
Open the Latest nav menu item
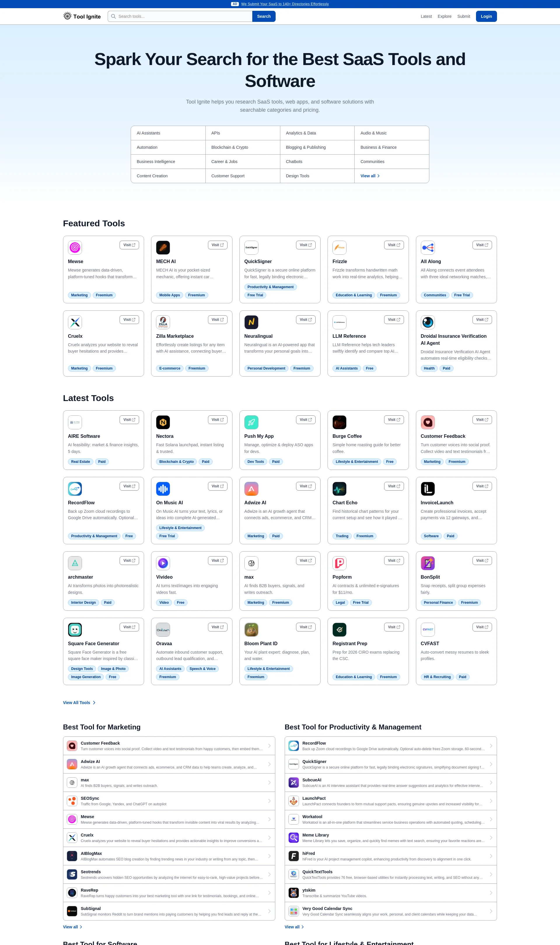426,16
